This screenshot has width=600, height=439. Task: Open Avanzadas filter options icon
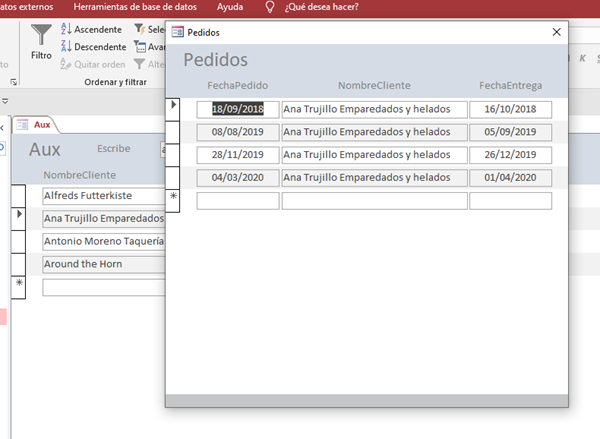[x=140, y=47]
